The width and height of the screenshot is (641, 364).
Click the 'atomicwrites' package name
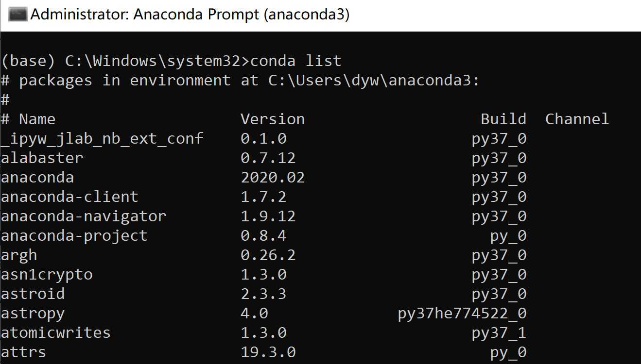(56, 332)
